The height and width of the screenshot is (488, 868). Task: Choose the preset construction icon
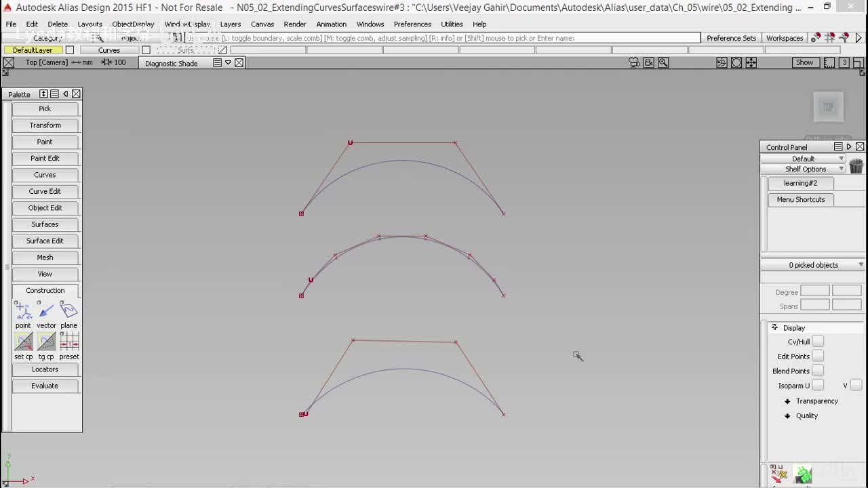pos(69,342)
